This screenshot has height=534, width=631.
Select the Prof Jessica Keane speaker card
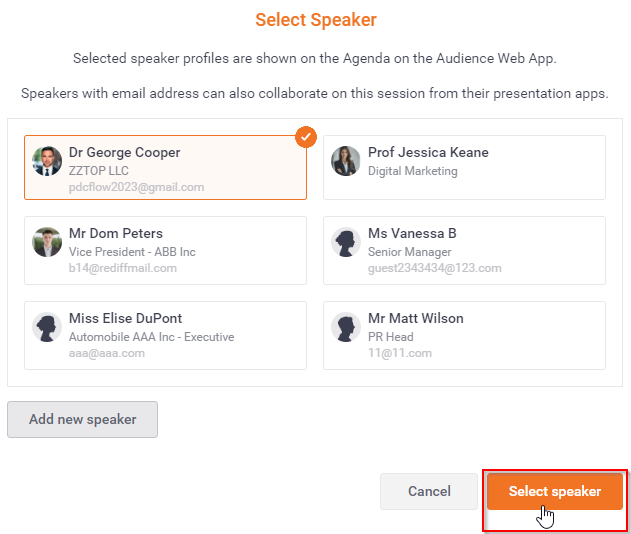tap(464, 167)
